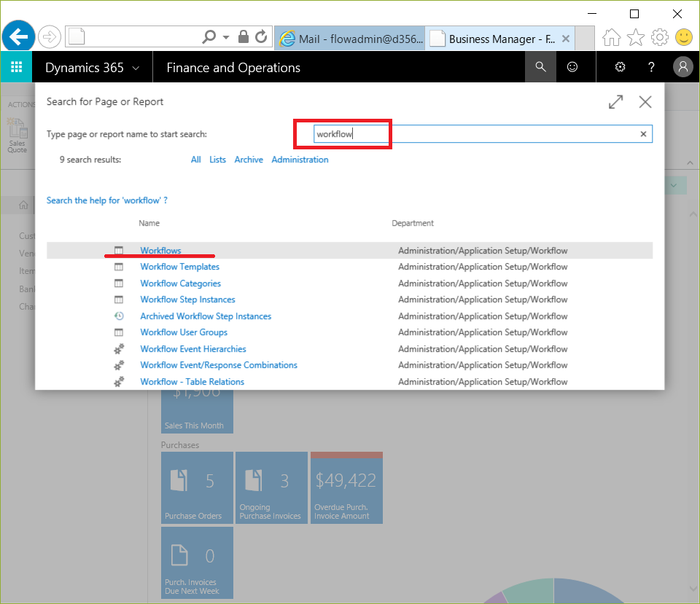Click the Dynamics header search magnifier icon
This screenshot has height=604, width=700.
coord(540,67)
